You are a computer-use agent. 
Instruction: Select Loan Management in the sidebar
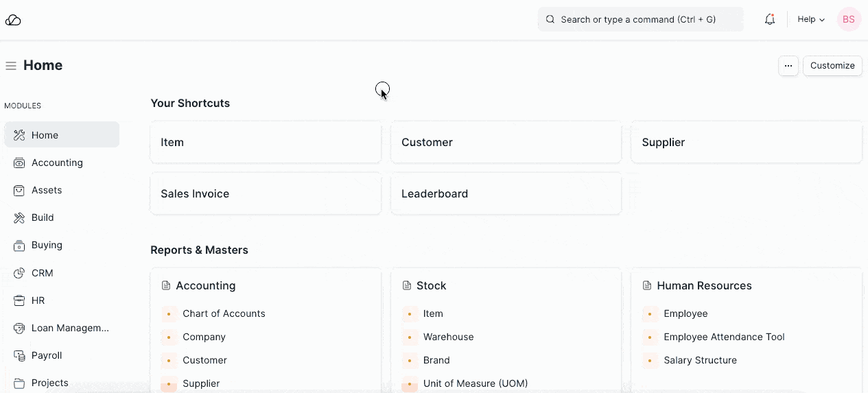tap(70, 328)
